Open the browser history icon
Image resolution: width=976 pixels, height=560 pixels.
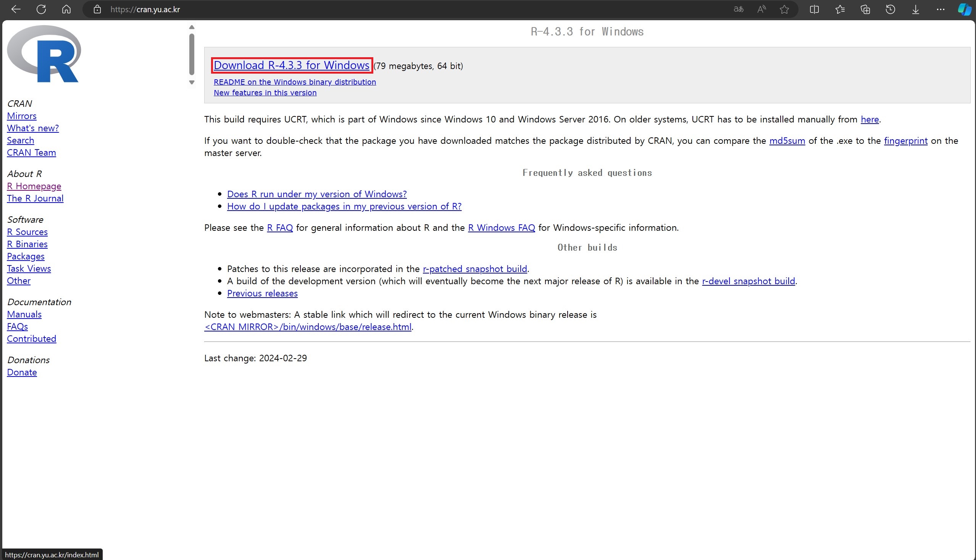890,9
